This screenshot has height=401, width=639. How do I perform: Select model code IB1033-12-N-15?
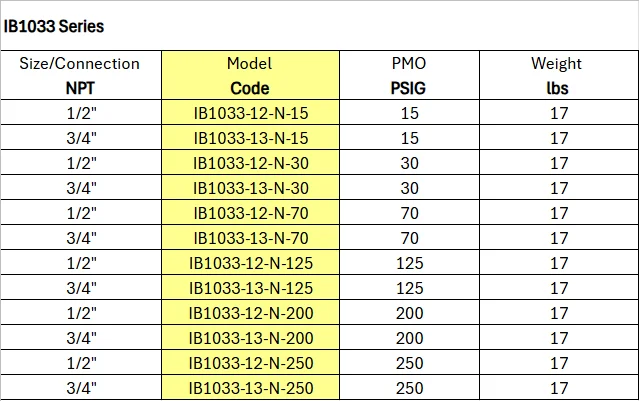[250, 113]
